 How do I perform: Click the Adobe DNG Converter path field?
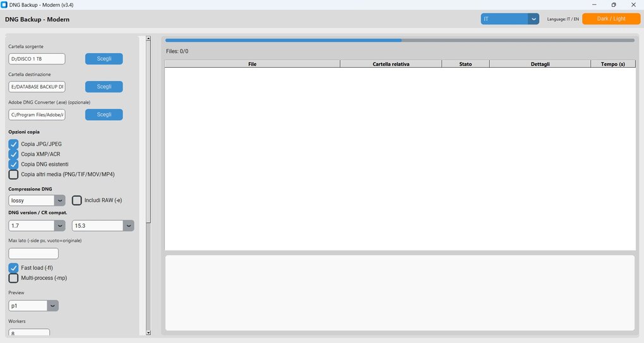[x=37, y=115]
